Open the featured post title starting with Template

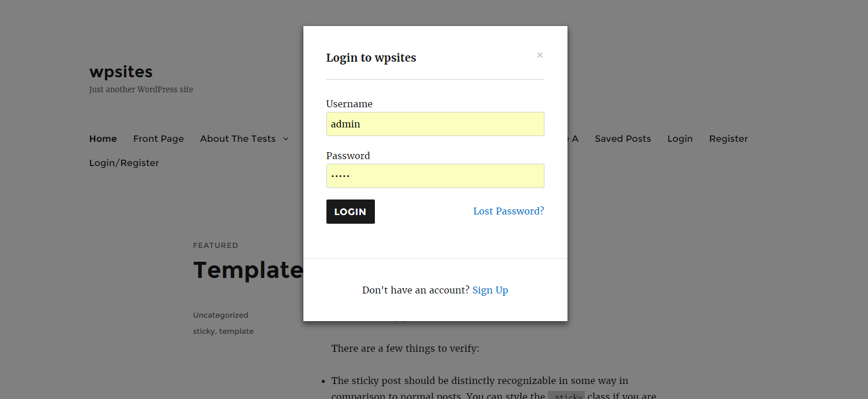[248, 270]
